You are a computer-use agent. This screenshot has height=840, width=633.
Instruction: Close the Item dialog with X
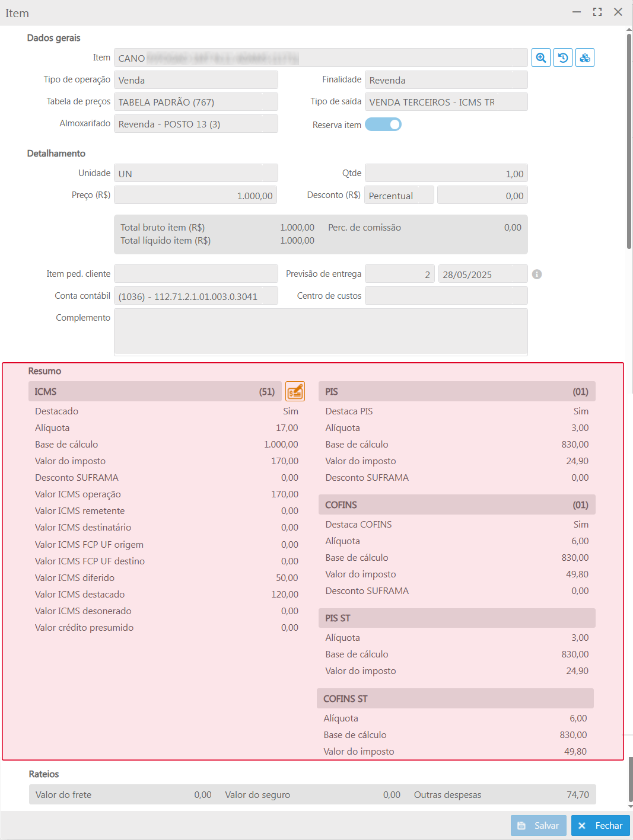(x=618, y=12)
